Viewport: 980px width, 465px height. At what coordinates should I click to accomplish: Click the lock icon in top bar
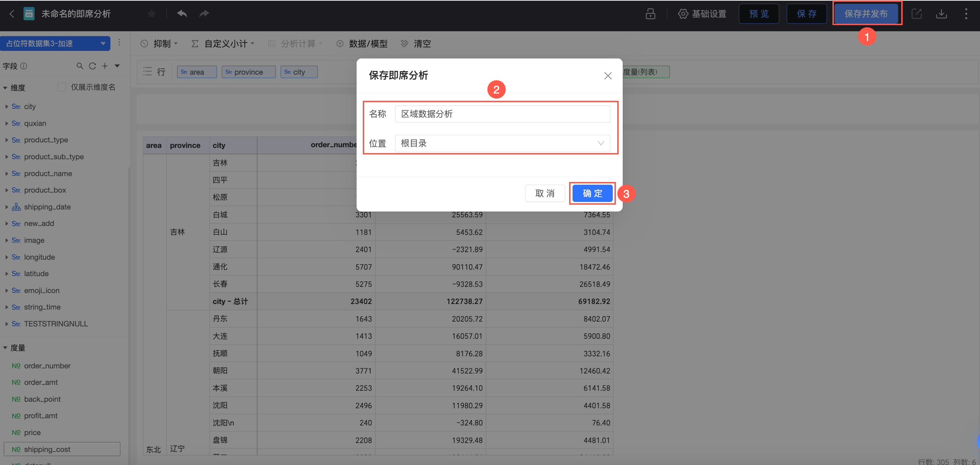pos(650,14)
